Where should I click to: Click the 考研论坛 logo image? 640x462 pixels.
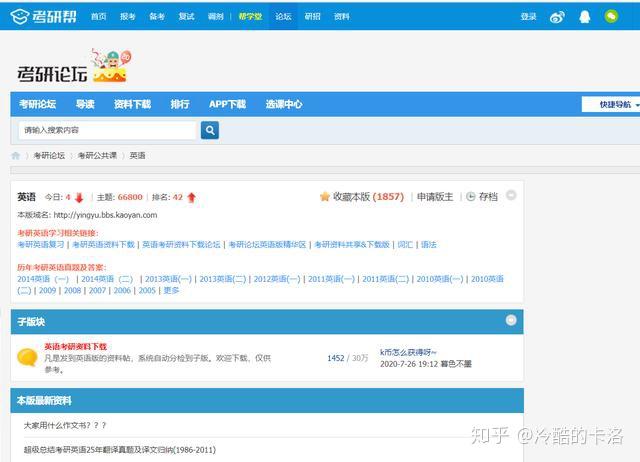(74, 66)
